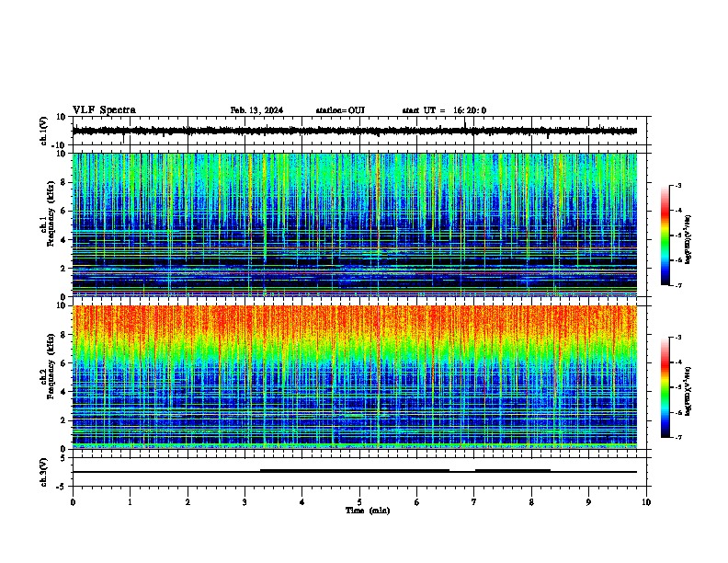Image resolution: width=728 pixels, height=563 pixels.
Task: Click the time axis tick label "10"
Action: (646, 502)
